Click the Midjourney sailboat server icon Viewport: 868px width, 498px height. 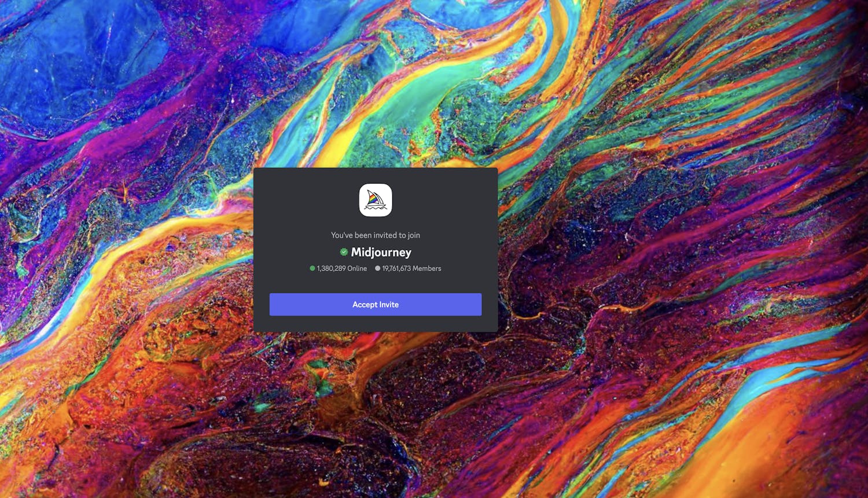[x=376, y=200]
